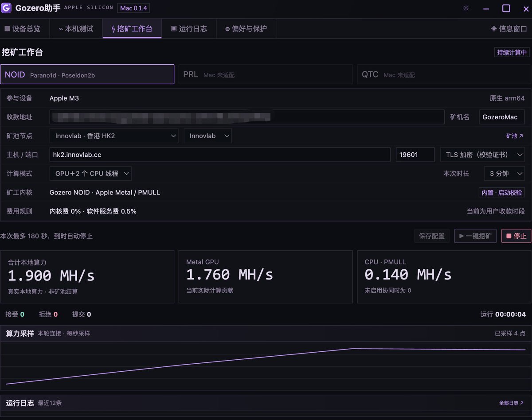Click the 内置 · 启动校验 badge
Screen dimensions: 532x420
coord(502,193)
